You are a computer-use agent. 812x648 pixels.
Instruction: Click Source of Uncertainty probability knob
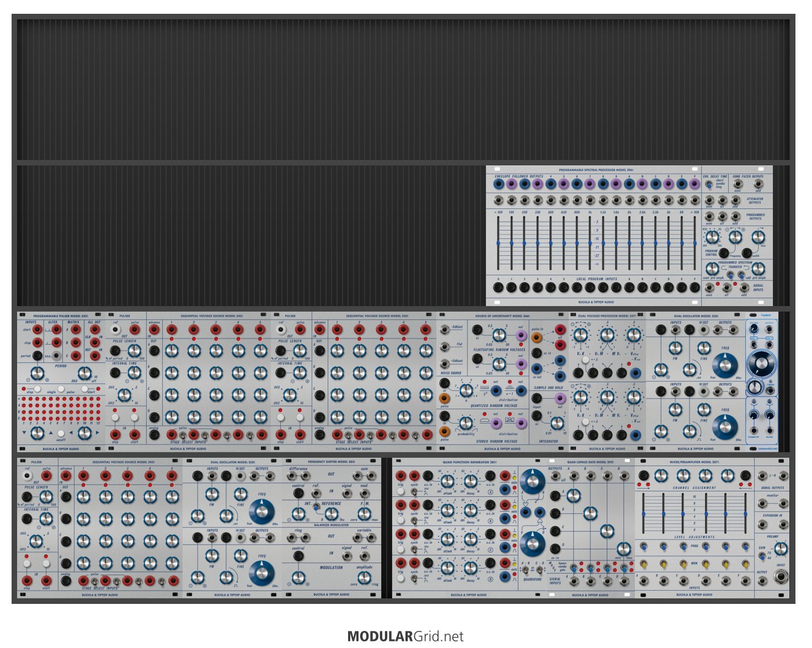pos(466,423)
